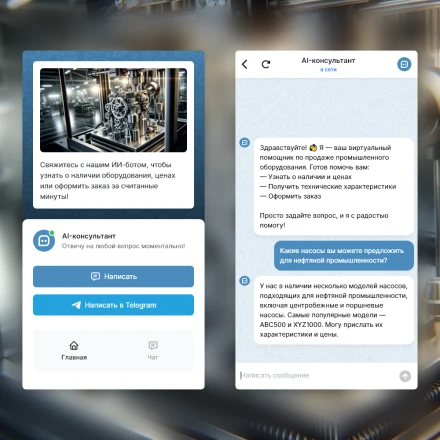Click the в сети status label

[x=328, y=70]
